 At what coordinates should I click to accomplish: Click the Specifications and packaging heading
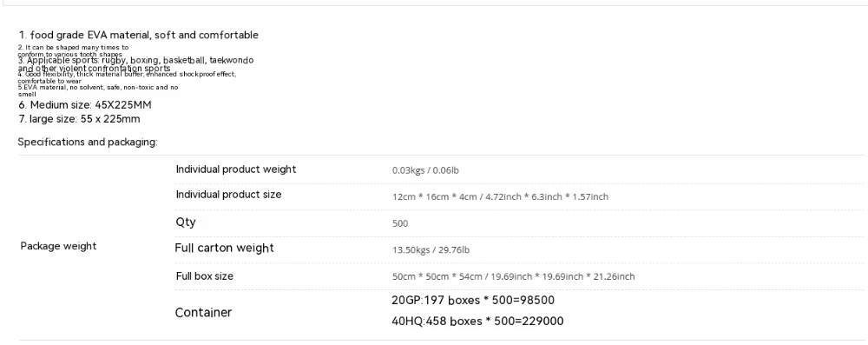tap(88, 142)
